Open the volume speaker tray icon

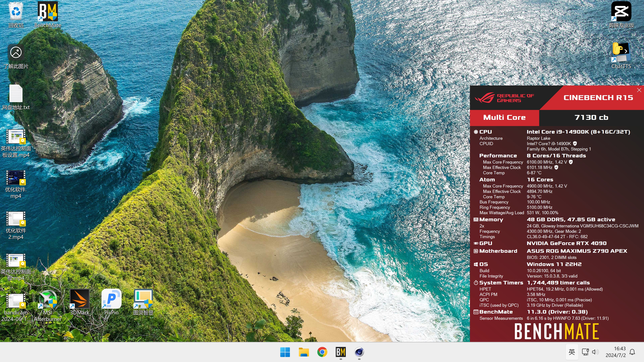595,352
